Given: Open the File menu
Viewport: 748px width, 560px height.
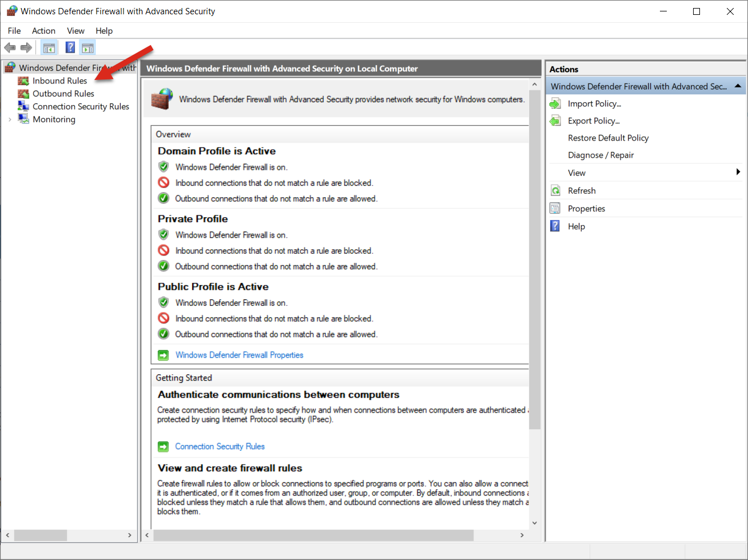Looking at the screenshot, I should coord(14,31).
